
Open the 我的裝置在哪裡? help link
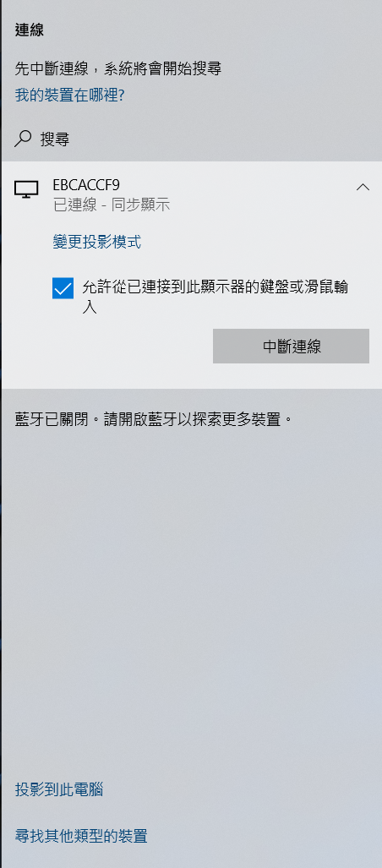point(70,96)
